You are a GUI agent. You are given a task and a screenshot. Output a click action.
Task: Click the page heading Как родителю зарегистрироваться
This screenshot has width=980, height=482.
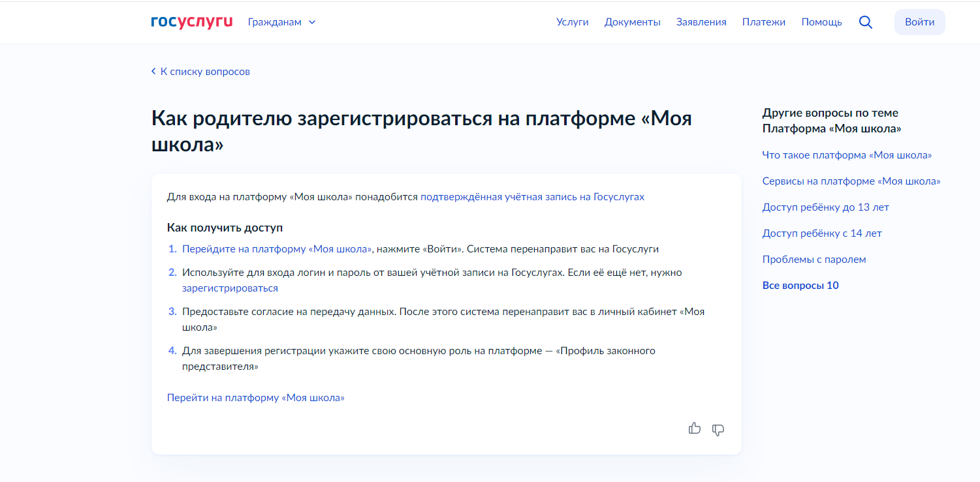pos(422,132)
